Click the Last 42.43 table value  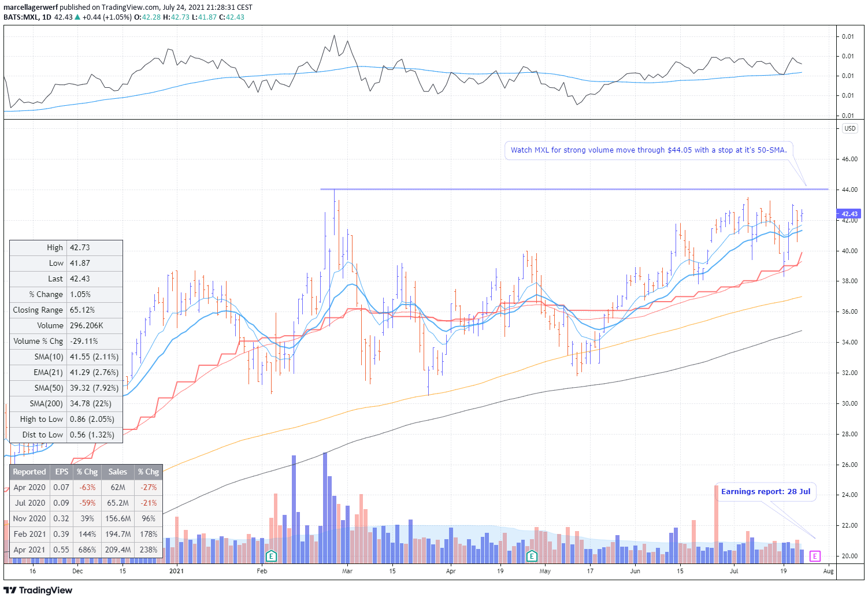tap(80, 279)
